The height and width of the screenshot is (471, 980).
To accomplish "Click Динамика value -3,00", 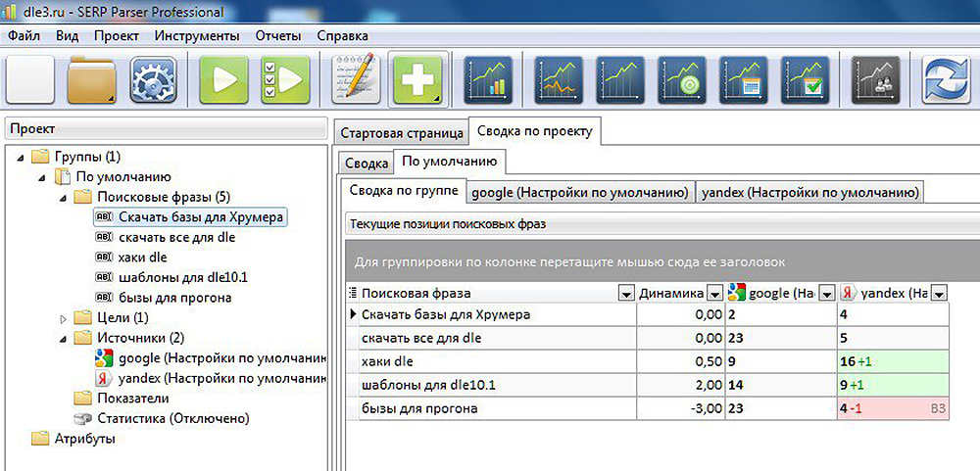I will coord(681,409).
